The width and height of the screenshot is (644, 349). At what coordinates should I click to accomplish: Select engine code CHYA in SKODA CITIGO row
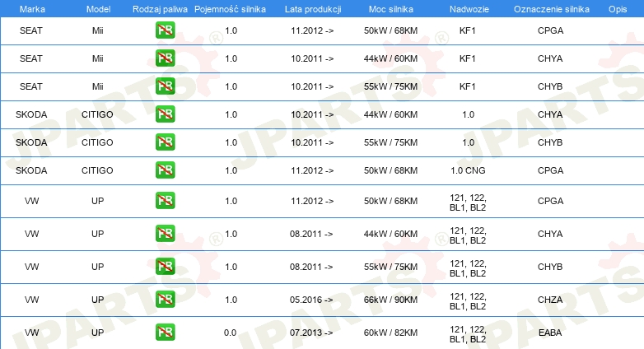point(550,114)
